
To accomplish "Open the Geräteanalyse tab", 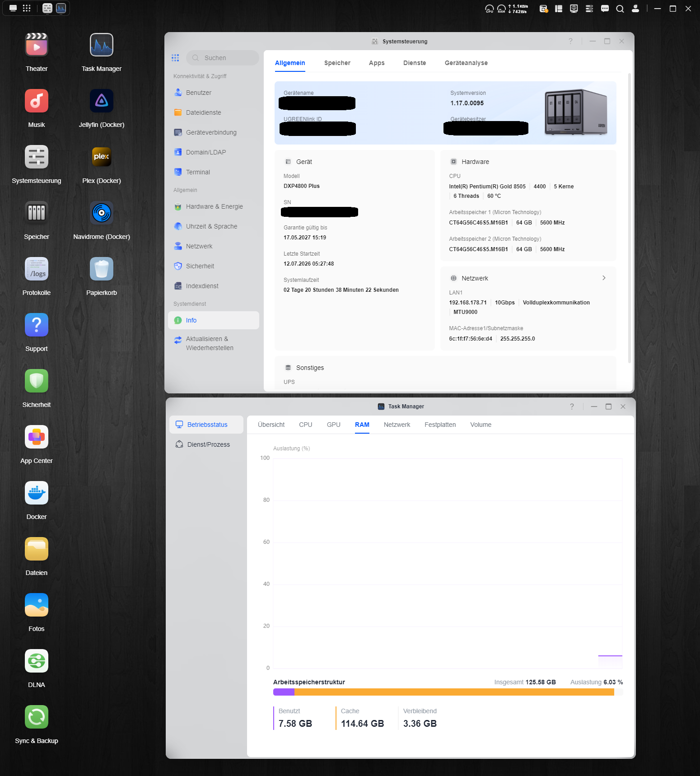I will pos(466,63).
